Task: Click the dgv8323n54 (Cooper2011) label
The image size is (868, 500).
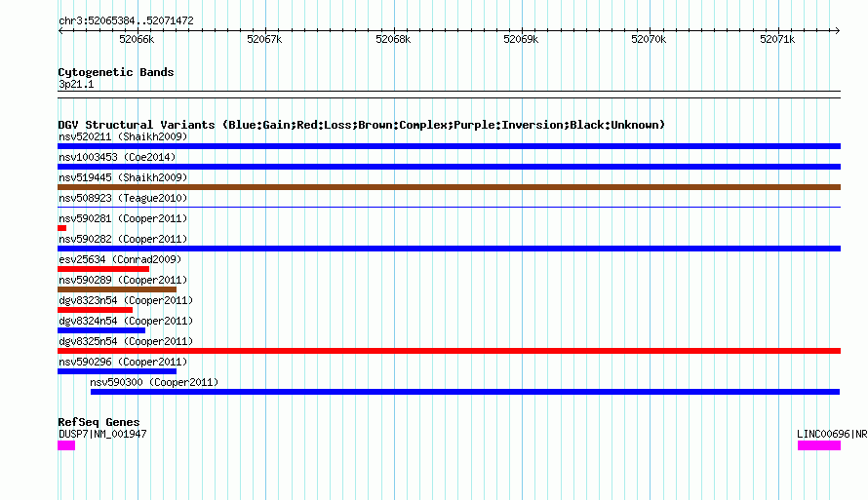Action: pyautogui.click(x=126, y=300)
